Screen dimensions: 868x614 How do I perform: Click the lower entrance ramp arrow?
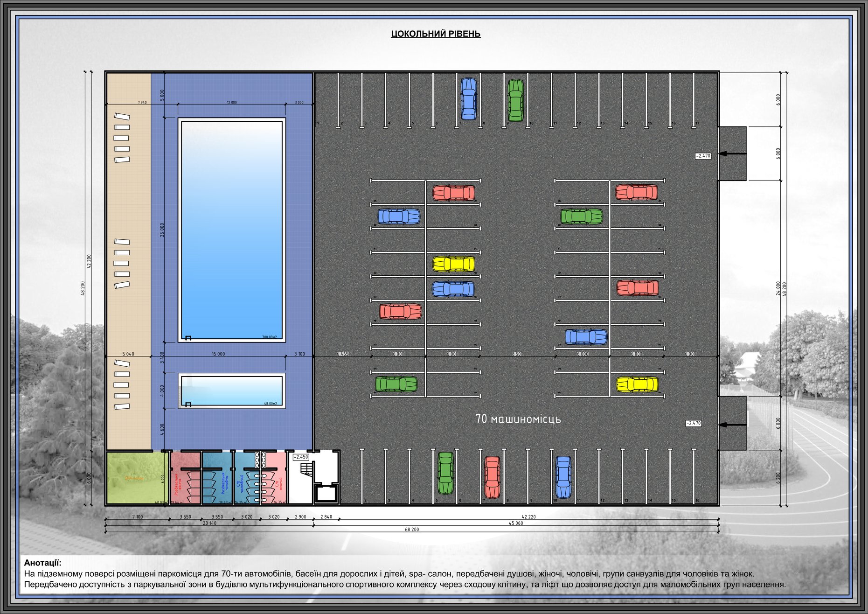[x=732, y=425]
